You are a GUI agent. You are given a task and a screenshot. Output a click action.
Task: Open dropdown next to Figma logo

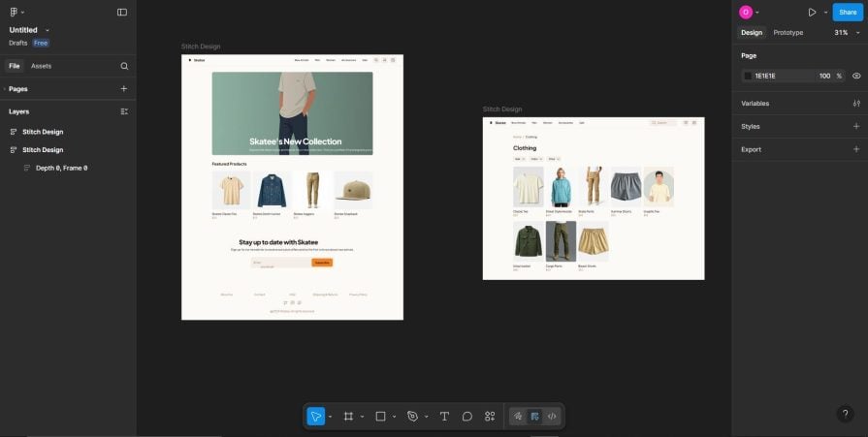pyautogui.click(x=22, y=13)
